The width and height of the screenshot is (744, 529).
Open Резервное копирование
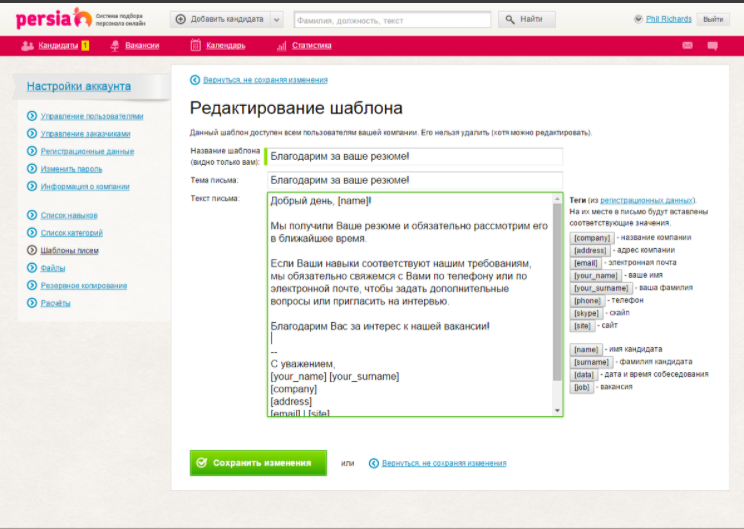[x=84, y=286]
